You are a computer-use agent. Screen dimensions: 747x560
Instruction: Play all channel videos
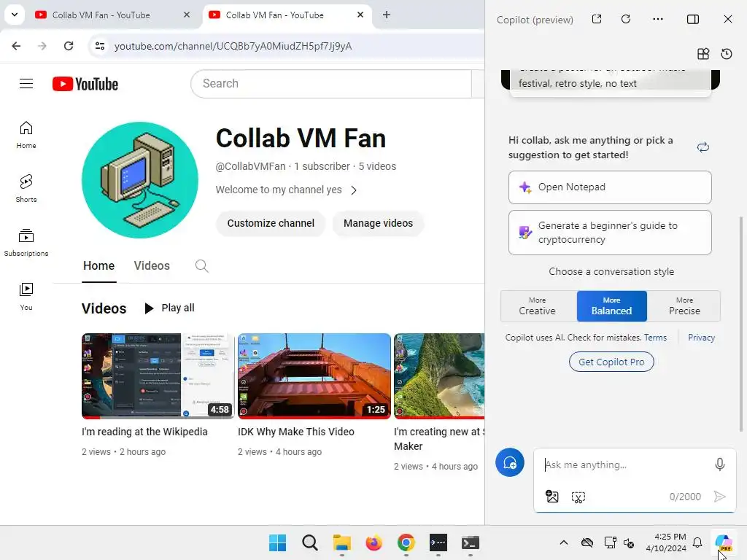coord(169,308)
